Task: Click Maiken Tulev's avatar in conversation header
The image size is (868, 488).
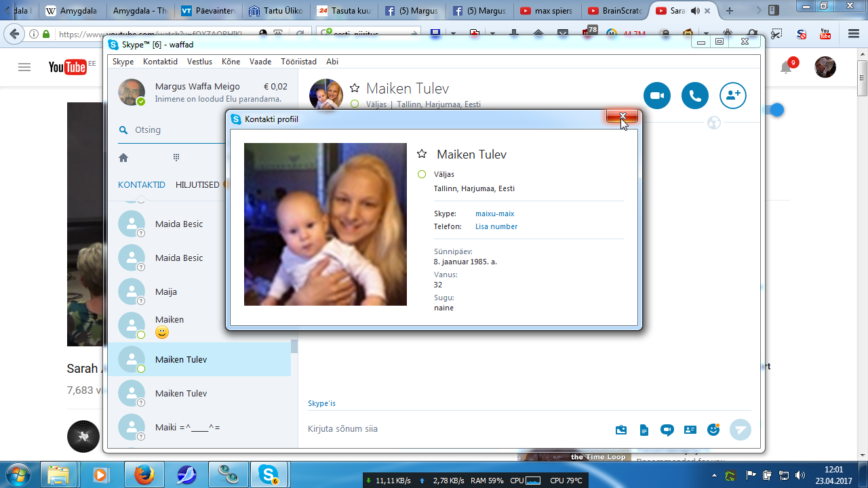Action: coord(326,96)
